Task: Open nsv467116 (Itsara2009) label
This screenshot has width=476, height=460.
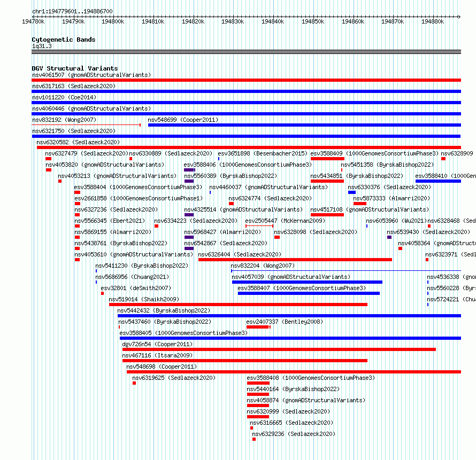Action: 157,355
